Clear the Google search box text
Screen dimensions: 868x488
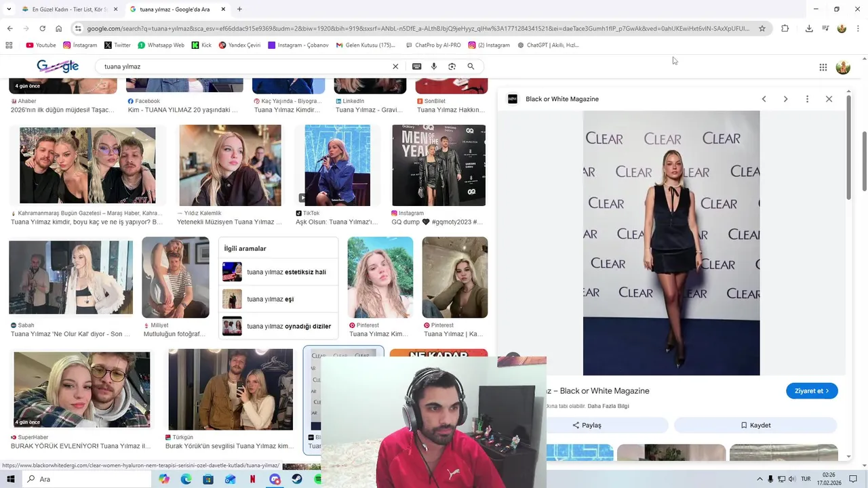point(395,66)
